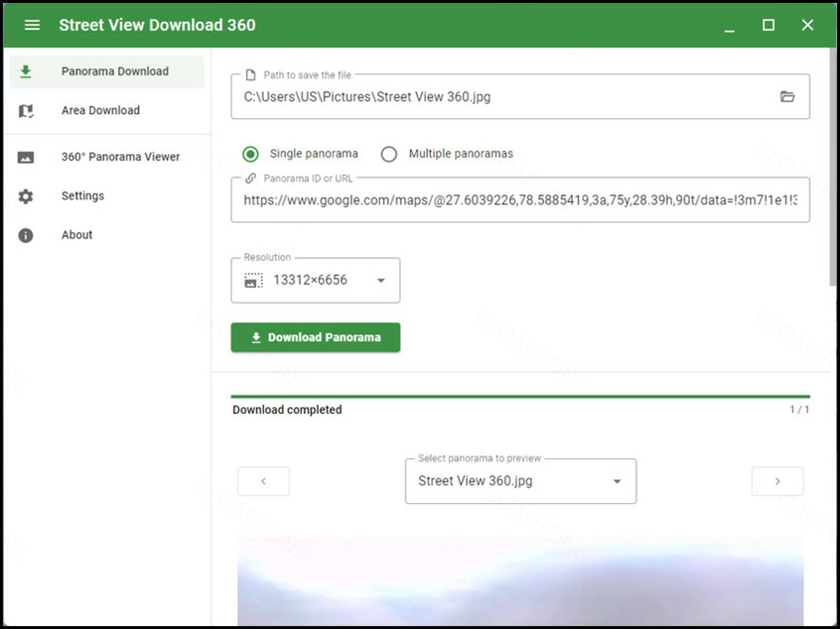Select the Multiple panoramas radio button

[x=389, y=154]
